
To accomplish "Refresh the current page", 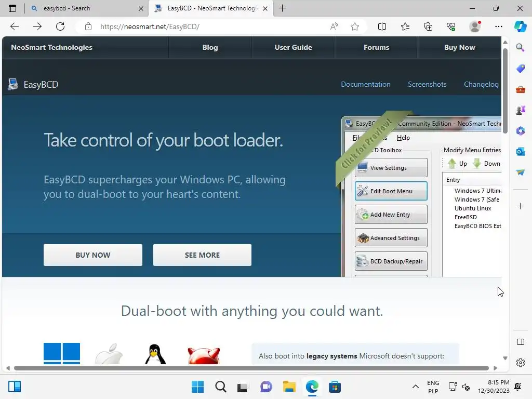I will (x=60, y=26).
